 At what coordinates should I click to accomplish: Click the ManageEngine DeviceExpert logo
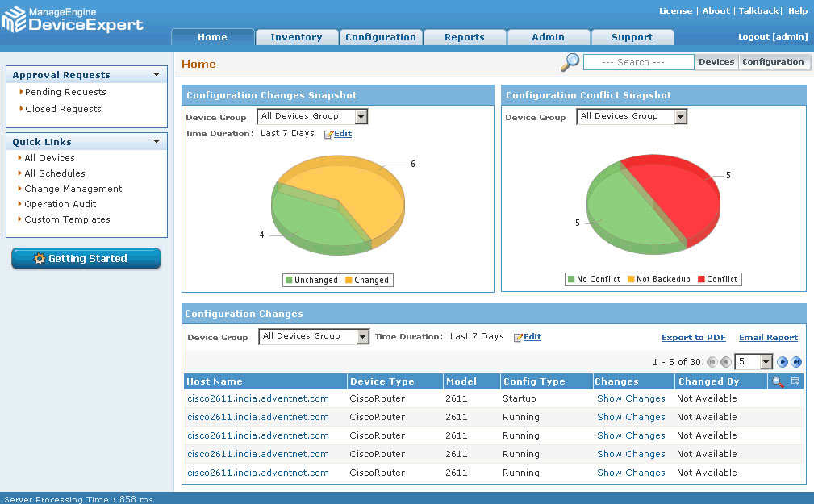[73, 19]
